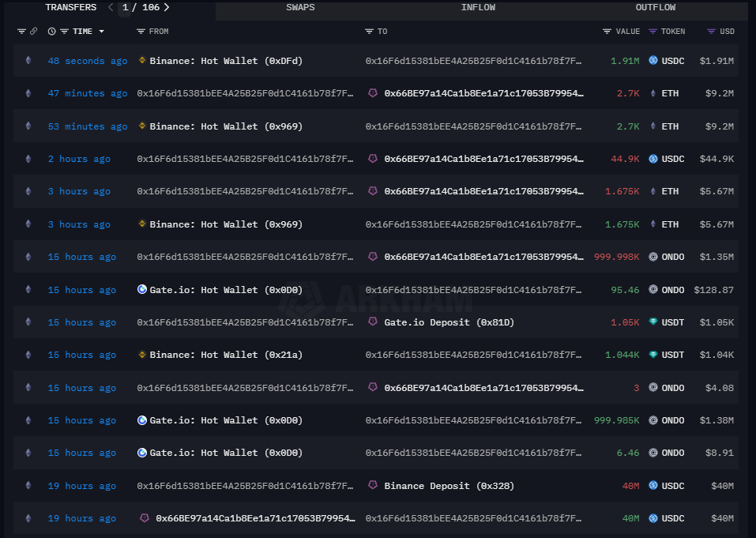756x538 pixels.
Task: Open the OUTFLOW tab
Action: point(656,8)
